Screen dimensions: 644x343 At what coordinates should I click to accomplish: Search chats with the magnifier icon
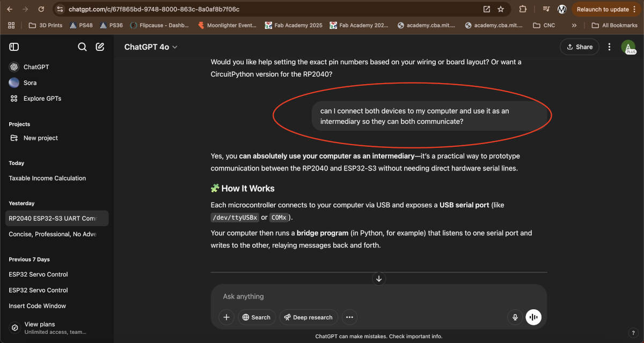(x=82, y=47)
